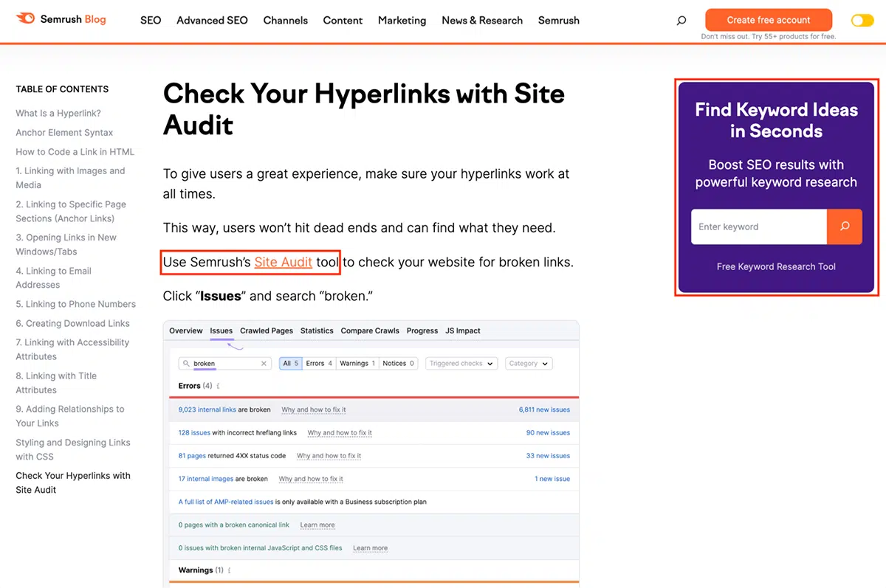Expand the Category dropdown
886x588 pixels.
click(x=529, y=363)
